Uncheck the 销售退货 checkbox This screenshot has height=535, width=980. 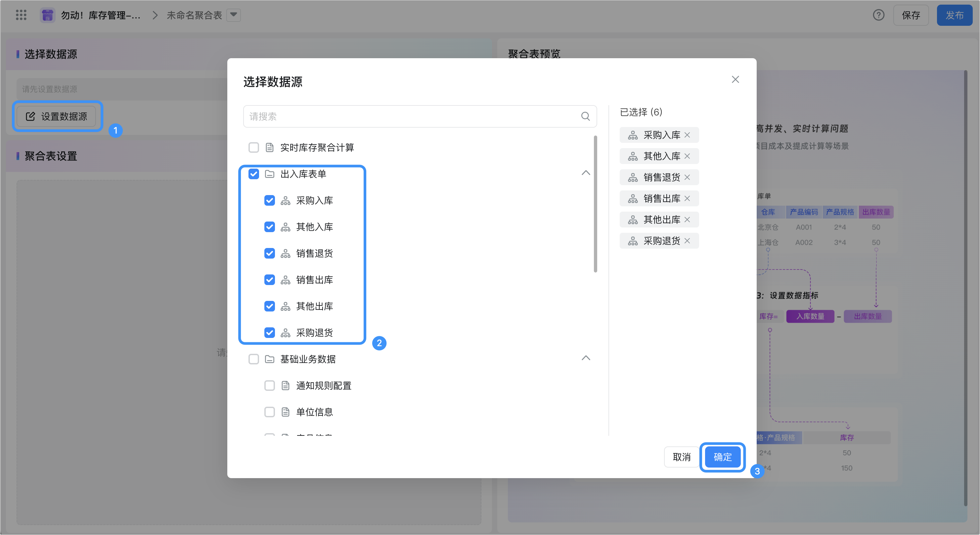click(x=269, y=254)
